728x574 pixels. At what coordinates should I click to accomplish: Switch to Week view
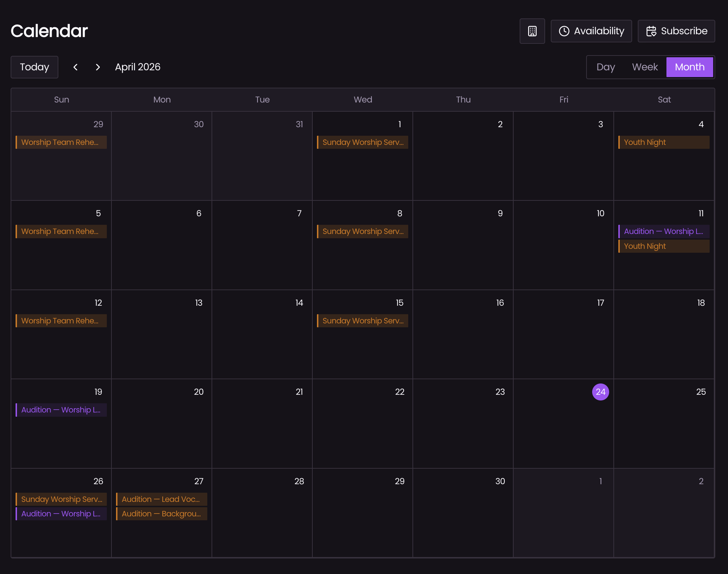click(x=645, y=67)
